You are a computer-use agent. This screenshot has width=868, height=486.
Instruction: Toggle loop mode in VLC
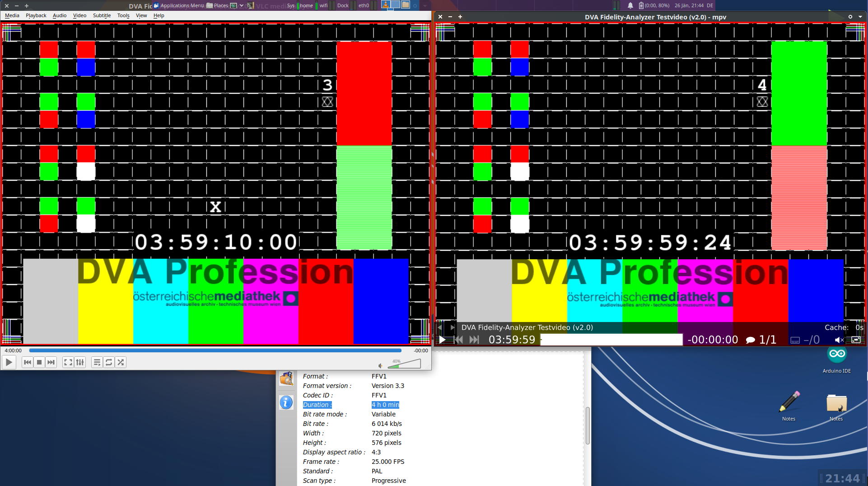click(x=109, y=362)
